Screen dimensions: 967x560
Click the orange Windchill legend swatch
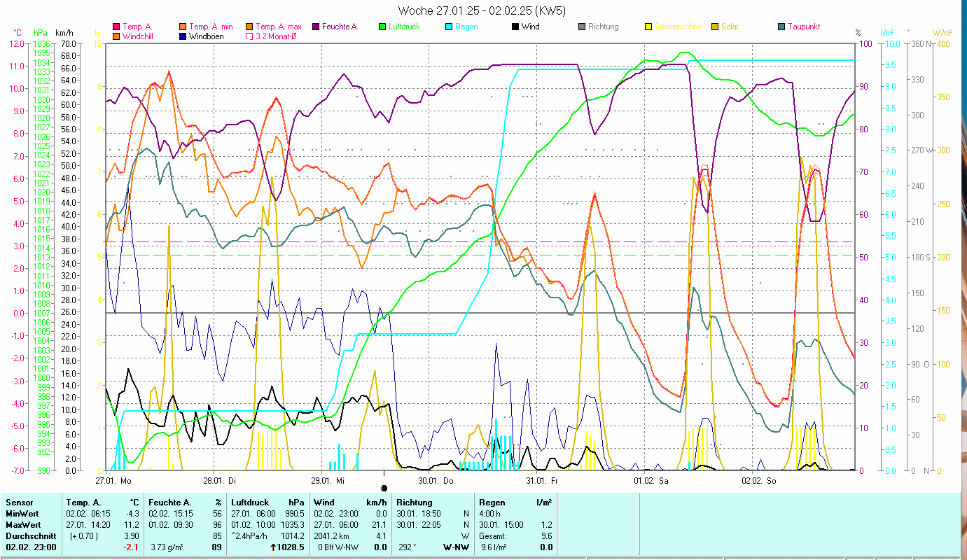116,36
